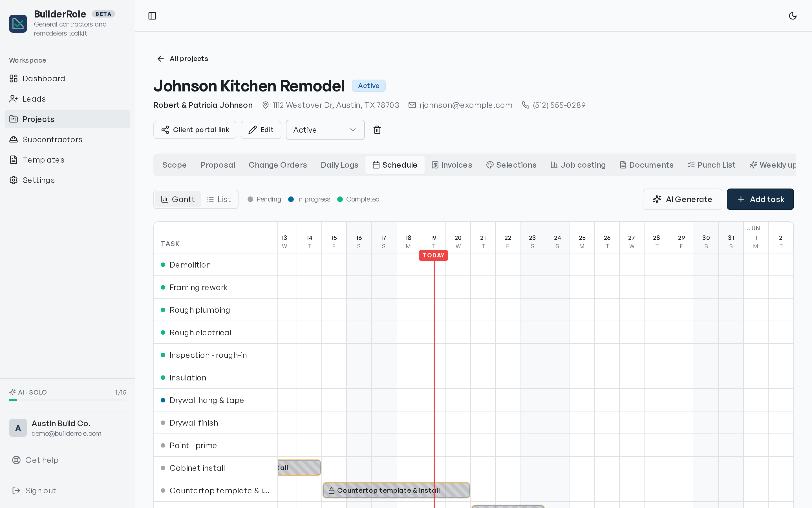This screenshot has height=508, width=812.
Task: Open Leads in the sidebar
Action: tap(67, 99)
